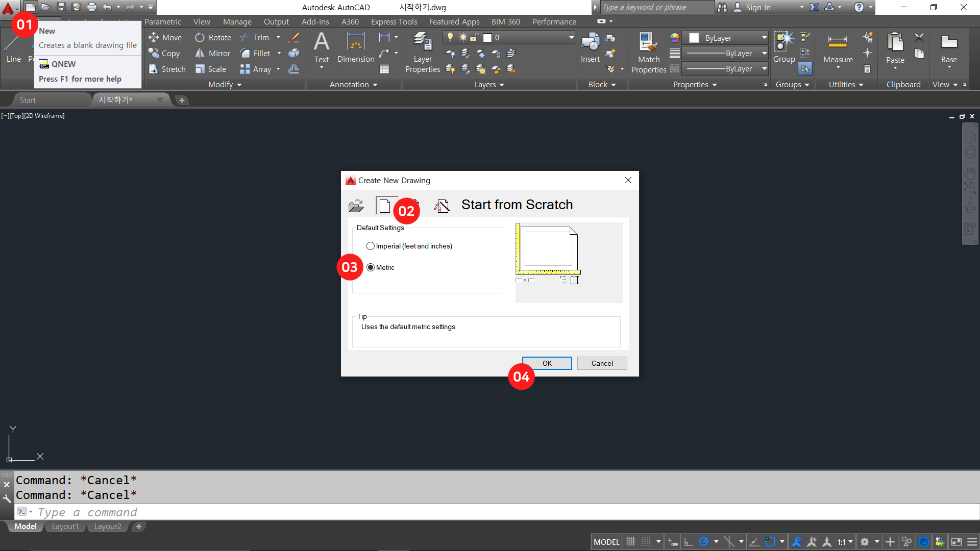The height and width of the screenshot is (551, 980).
Task: Select the Copy tool
Action: click(x=164, y=53)
